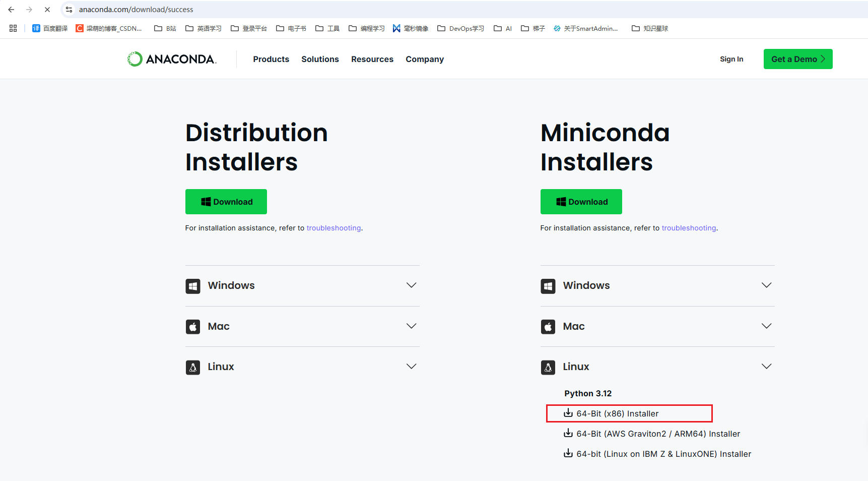
Task: Expand Distribution Windows chevron
Action: (412, 285)
